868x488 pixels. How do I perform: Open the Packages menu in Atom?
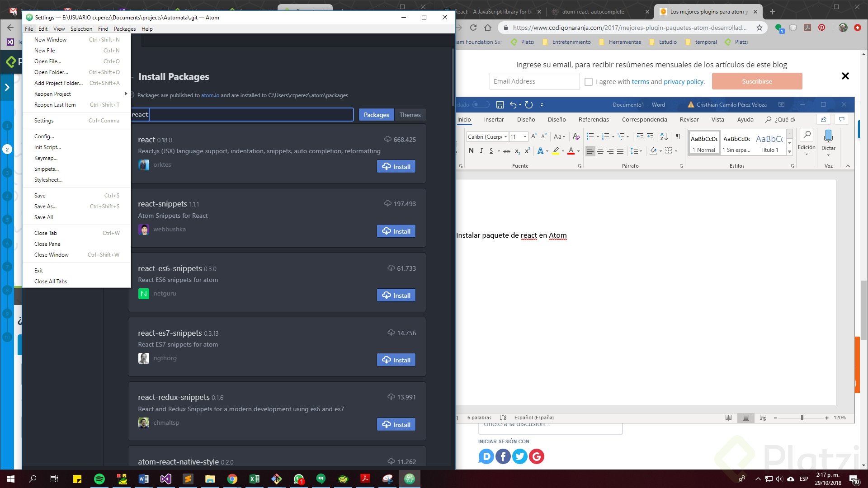click(125, 28)
